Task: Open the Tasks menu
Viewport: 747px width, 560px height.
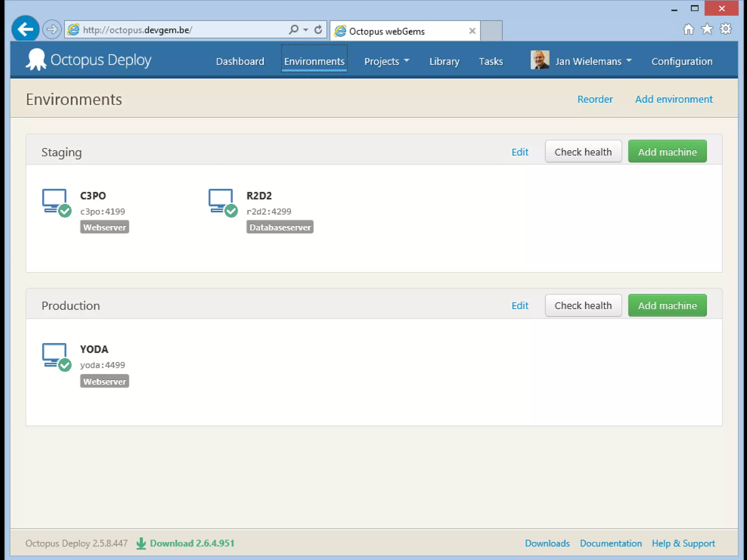Action: pyautogui.click(x=491, y=61)
